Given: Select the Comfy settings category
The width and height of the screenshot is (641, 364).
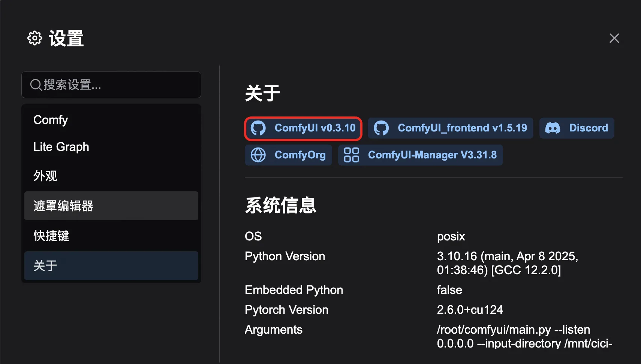Looking at the screenshot, I should [111, 120].
